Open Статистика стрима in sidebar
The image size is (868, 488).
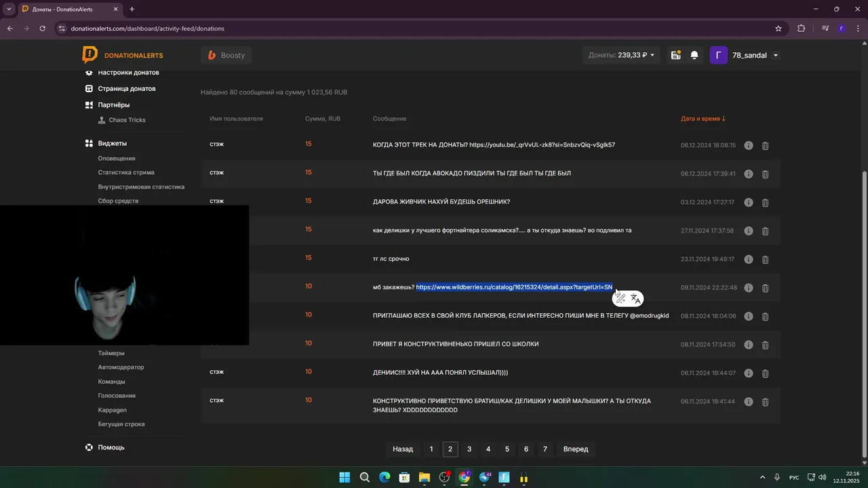pos(126,173)
